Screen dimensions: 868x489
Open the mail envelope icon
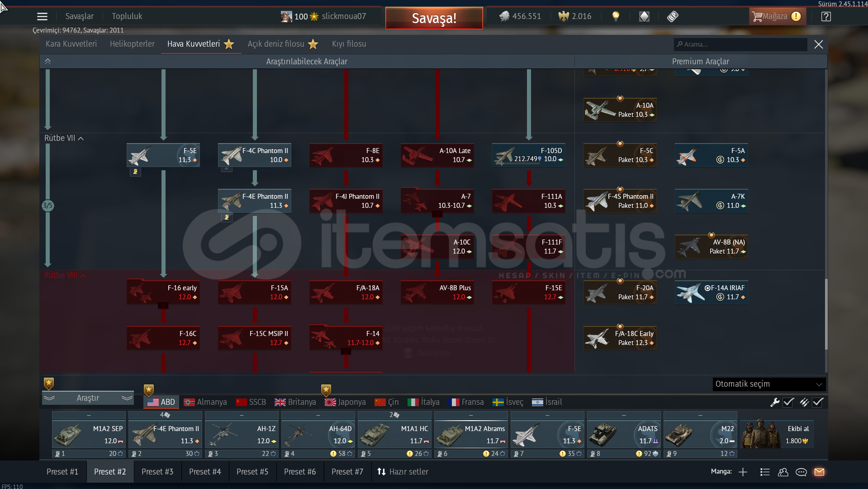(x=819, y=472)
